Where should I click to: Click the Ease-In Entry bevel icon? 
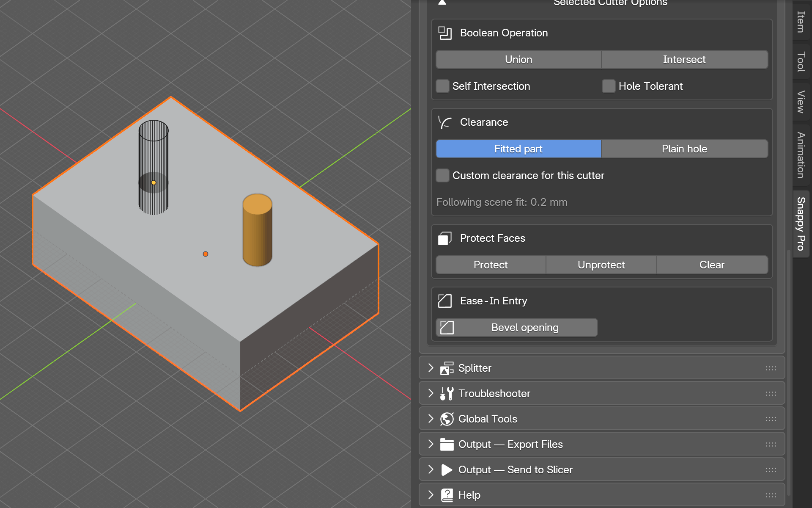[445, 301]
